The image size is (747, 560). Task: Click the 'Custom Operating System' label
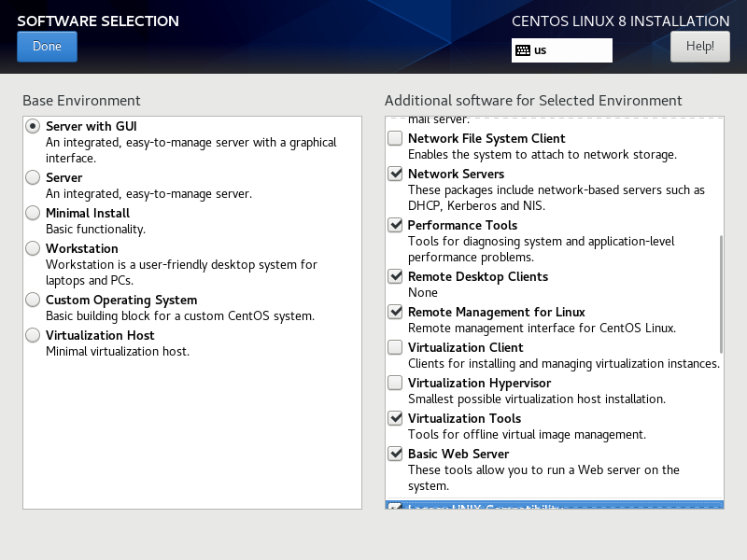click(x=121, y=300)
